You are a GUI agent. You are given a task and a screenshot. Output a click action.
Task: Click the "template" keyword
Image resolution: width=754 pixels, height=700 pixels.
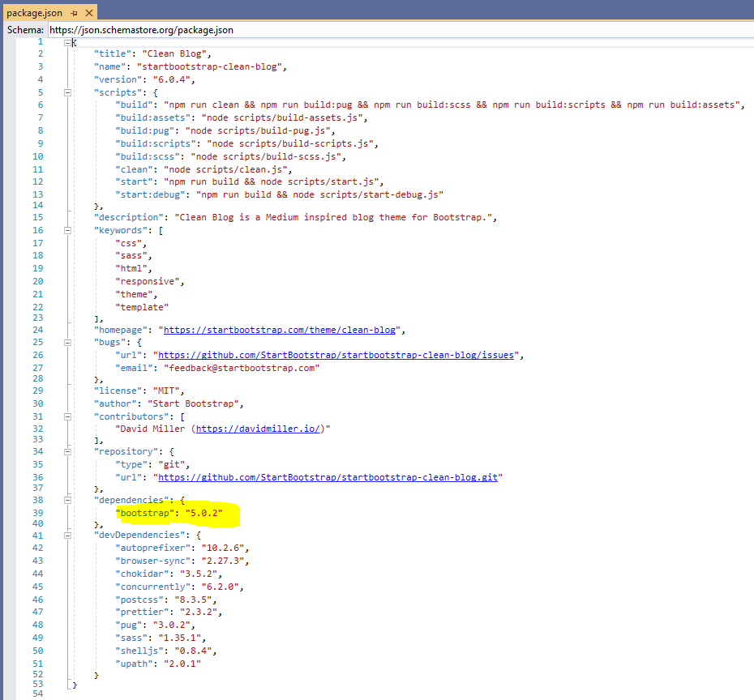(143, 307)
